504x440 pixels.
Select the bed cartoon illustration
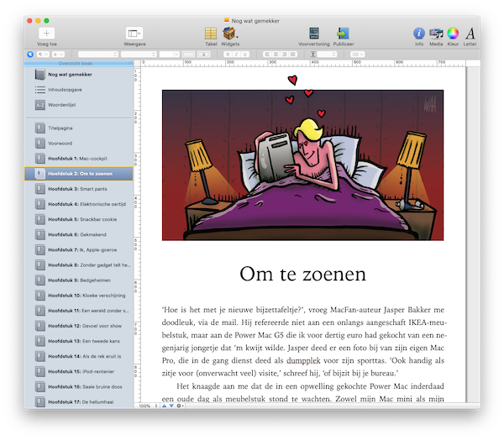[x=302, y=165]
